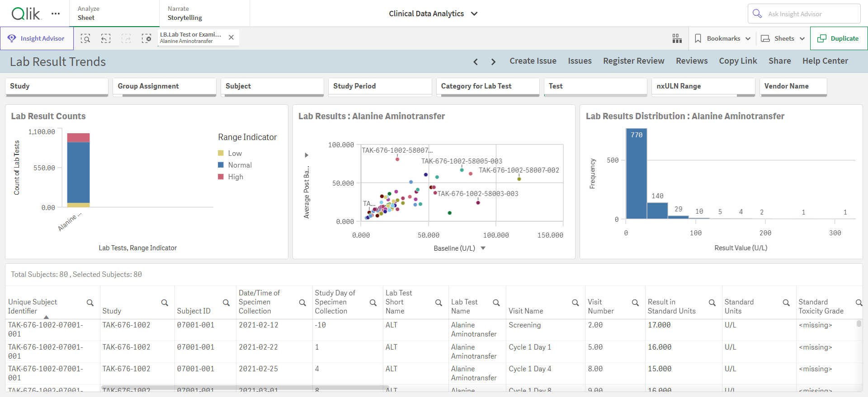Switch to the Analyze Sheet tab

(114, 14)
